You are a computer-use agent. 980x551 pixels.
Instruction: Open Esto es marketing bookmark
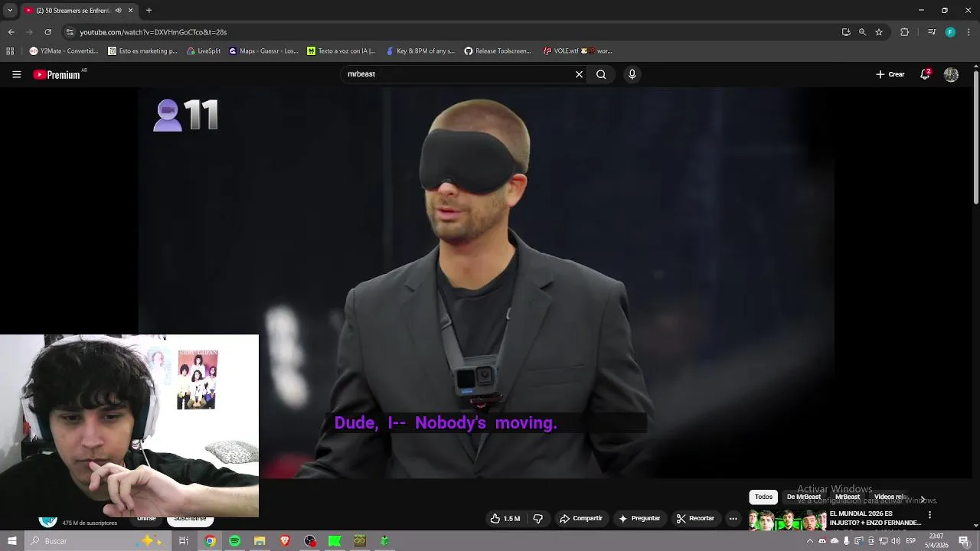point(142,51)
